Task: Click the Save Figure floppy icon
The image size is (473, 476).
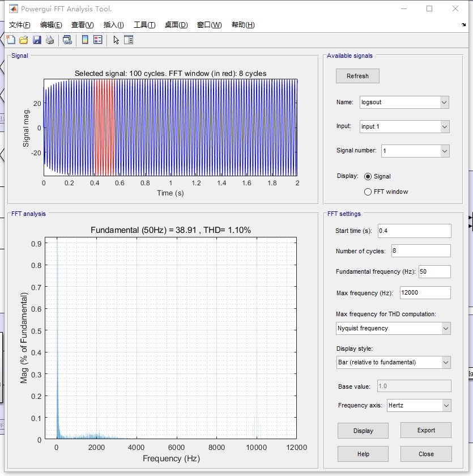Action: click(x=37, y=40)
